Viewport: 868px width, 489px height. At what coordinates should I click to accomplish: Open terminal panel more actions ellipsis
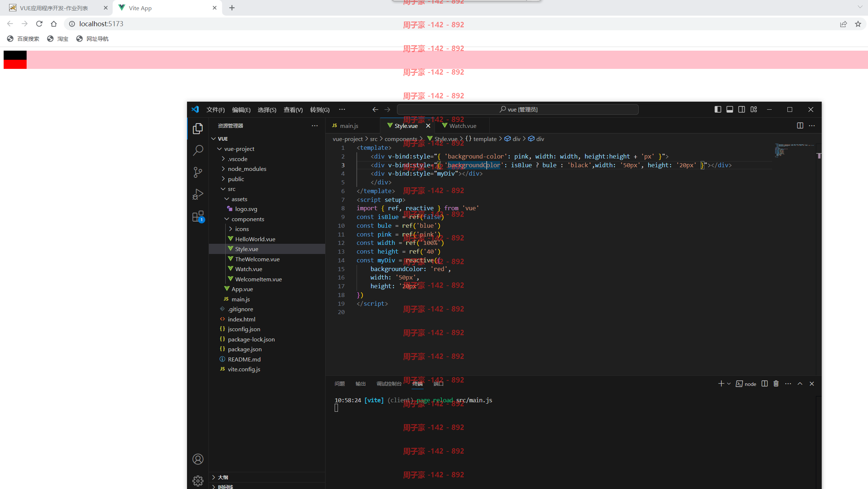click(788, 384)
